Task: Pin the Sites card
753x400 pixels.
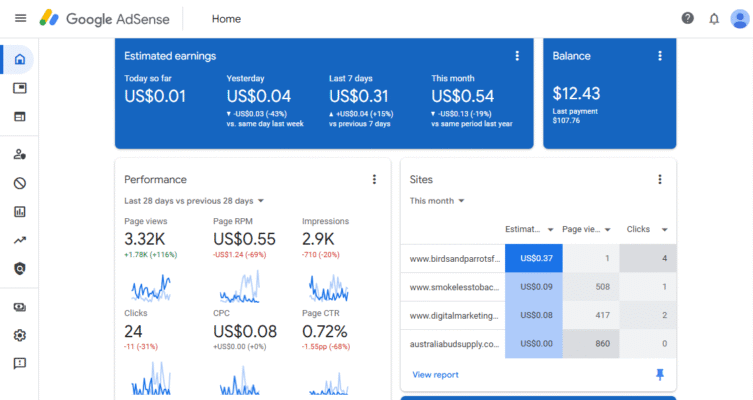Action: pyautogui.click(x=659, y=374)
